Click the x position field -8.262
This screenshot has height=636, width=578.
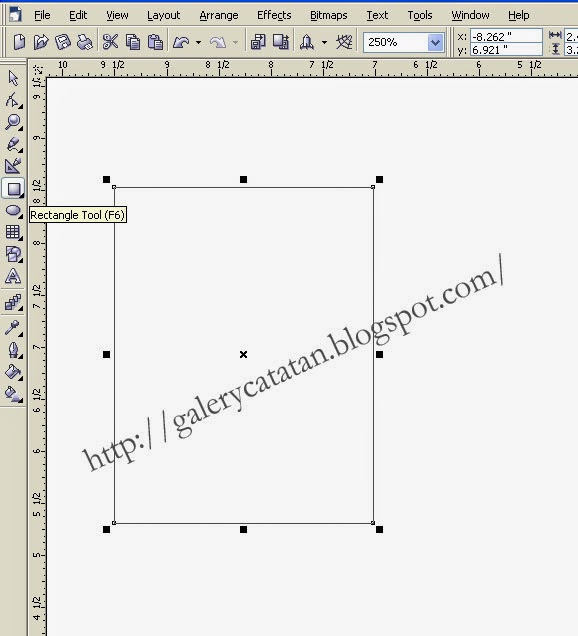tap(506, 37)
